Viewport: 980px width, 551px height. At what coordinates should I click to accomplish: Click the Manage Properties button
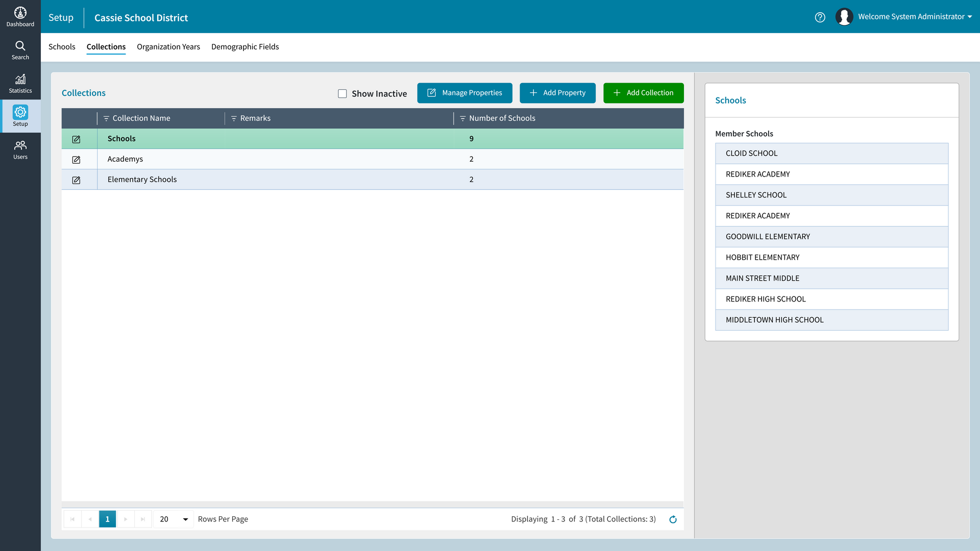coord(464,93)
